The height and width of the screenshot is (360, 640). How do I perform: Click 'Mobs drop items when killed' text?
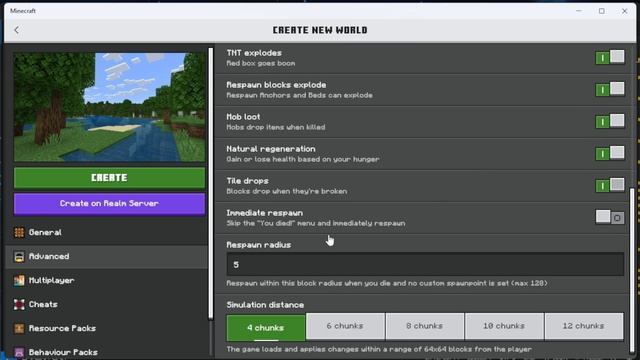coord(276,127)
